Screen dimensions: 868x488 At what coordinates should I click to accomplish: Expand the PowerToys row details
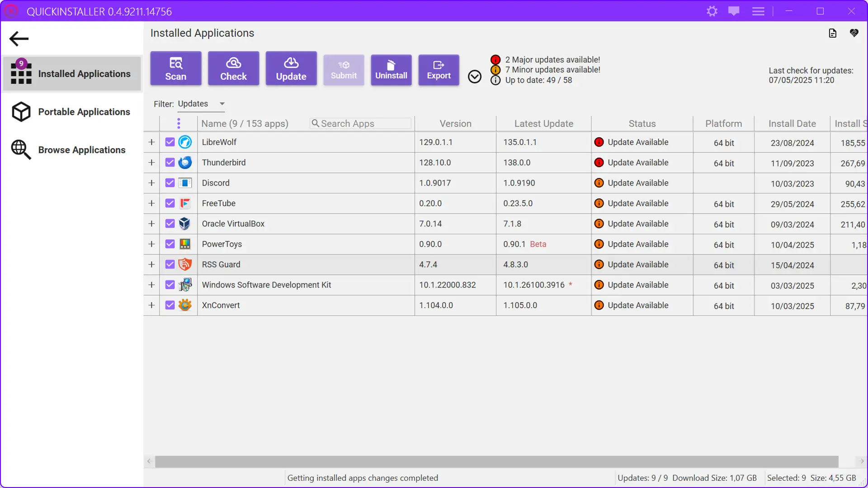(151, 244)
